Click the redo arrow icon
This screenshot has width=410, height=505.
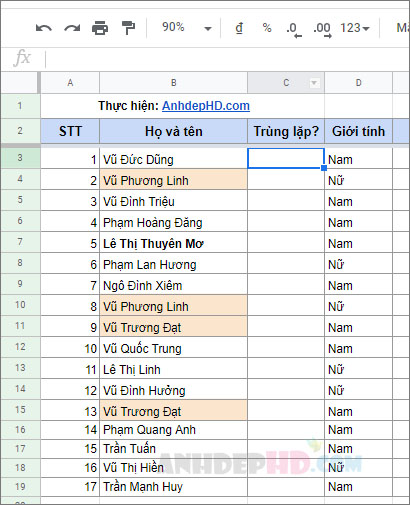(x=72, y=28)
